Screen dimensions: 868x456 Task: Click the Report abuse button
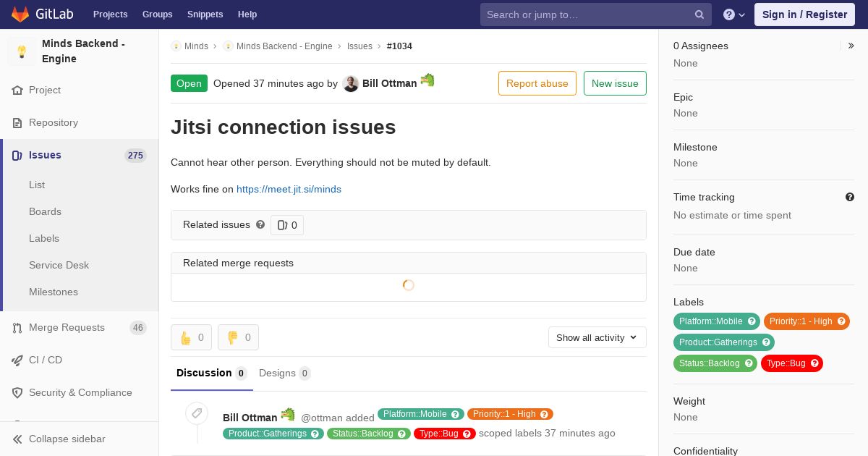[x=537, y=83]
